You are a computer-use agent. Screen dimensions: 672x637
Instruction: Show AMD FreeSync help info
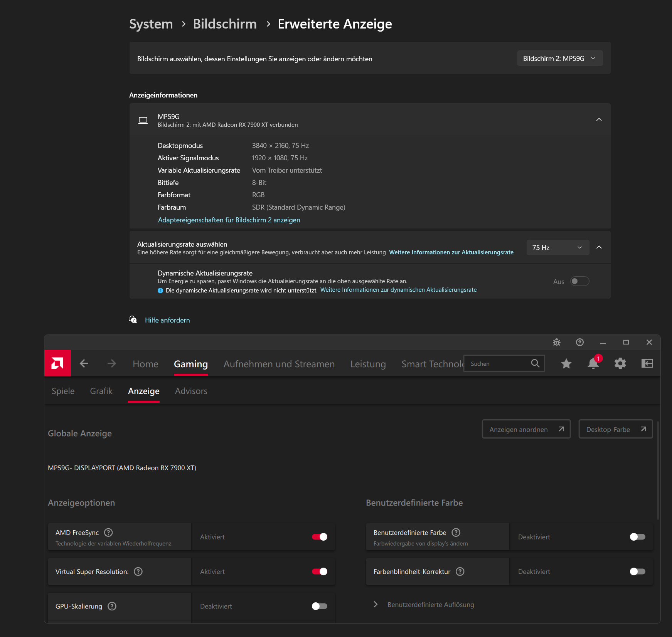pos(109,533)
